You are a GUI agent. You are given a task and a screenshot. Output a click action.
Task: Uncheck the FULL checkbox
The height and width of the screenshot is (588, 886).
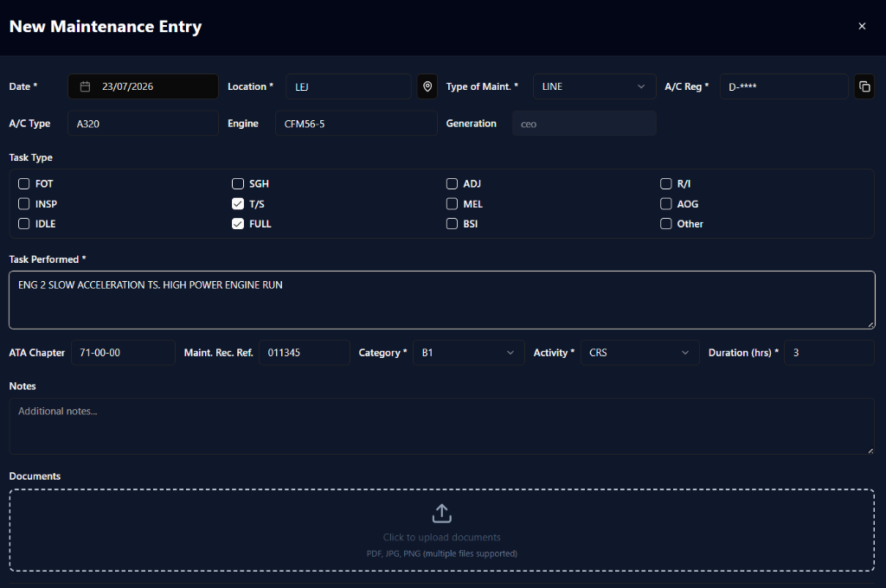pos(238,224)
